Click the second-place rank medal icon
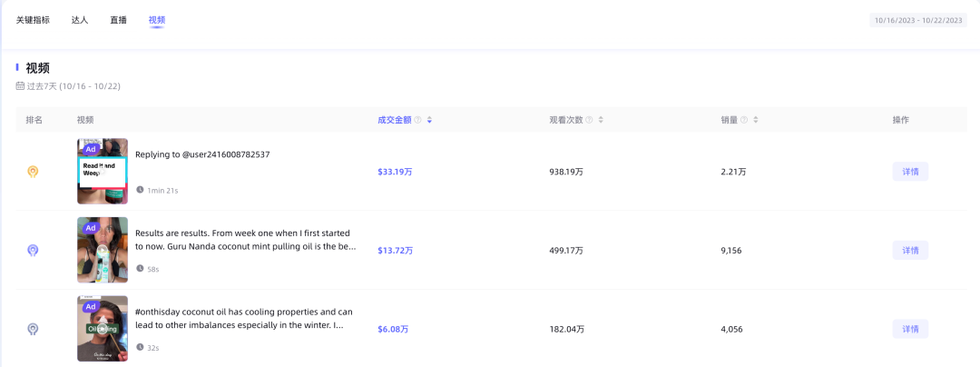 (33, 250)
